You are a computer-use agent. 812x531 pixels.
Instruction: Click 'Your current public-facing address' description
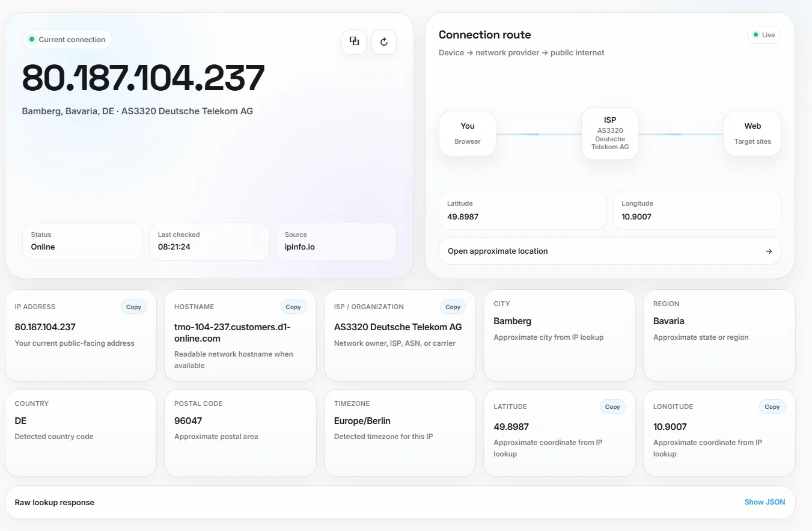tap(75, 343)
